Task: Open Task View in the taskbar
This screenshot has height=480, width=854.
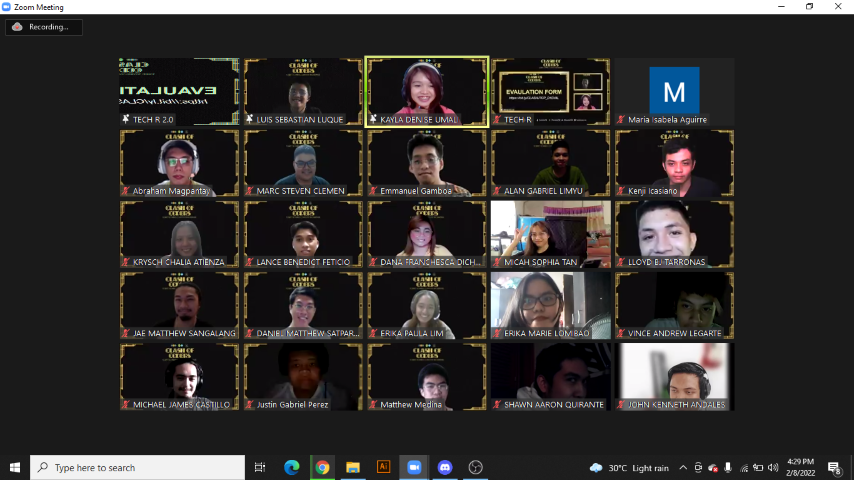Action: click(x=260, y=467)
